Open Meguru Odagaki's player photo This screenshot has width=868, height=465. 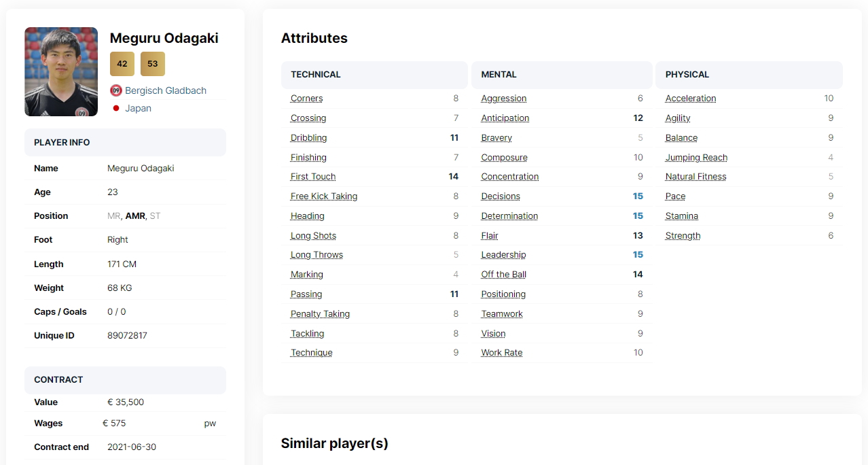point(61,71)
